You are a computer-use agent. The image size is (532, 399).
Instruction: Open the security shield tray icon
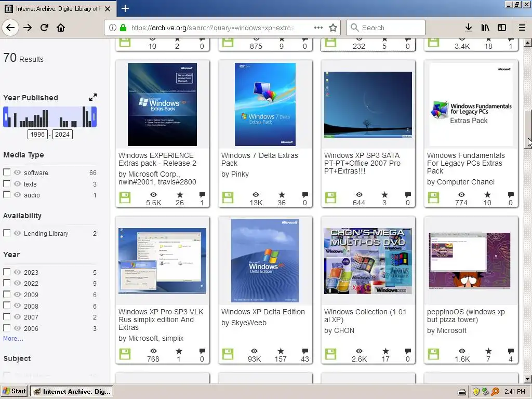(x=476, y=392)
